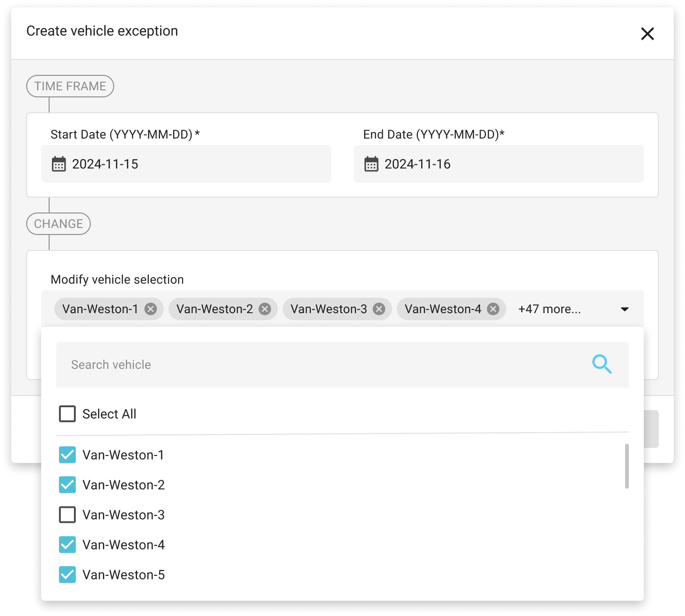The width and height of the screenshot is (685, 616).
Task: Click the search magnifier icon
Action: tap(602, 364)
